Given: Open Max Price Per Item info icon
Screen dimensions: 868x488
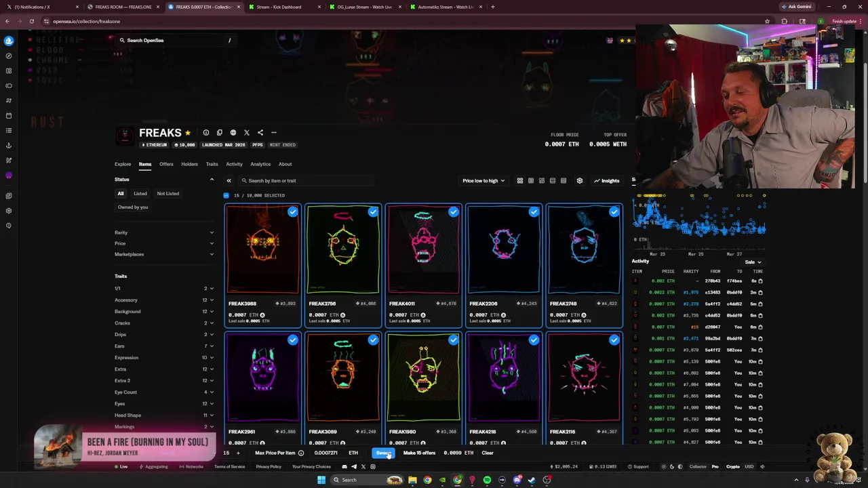Looking at the screenshot, I should tap(301, 453).
